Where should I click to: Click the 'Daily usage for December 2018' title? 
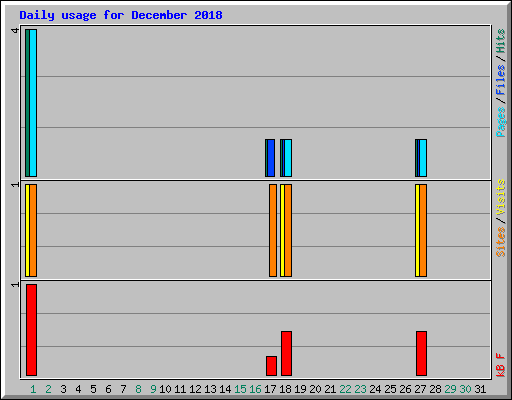121,15
